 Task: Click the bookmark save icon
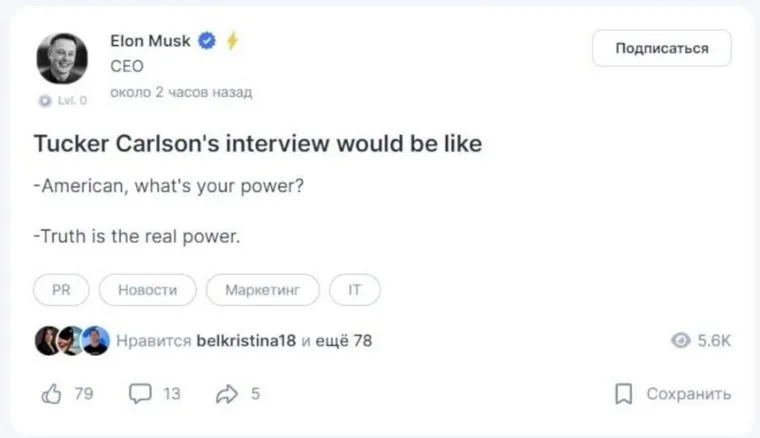[x=623, y=394]
